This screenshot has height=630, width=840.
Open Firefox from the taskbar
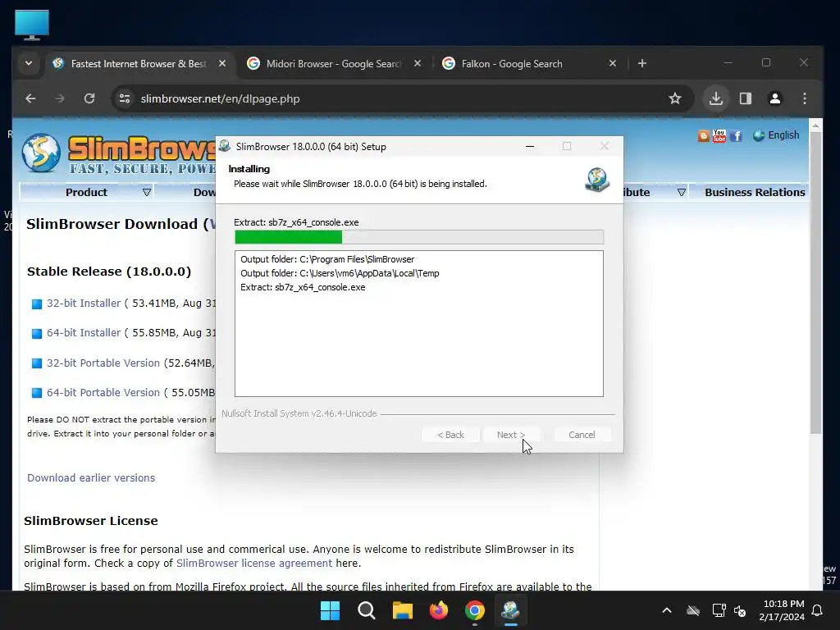click(x=439, y=610)
